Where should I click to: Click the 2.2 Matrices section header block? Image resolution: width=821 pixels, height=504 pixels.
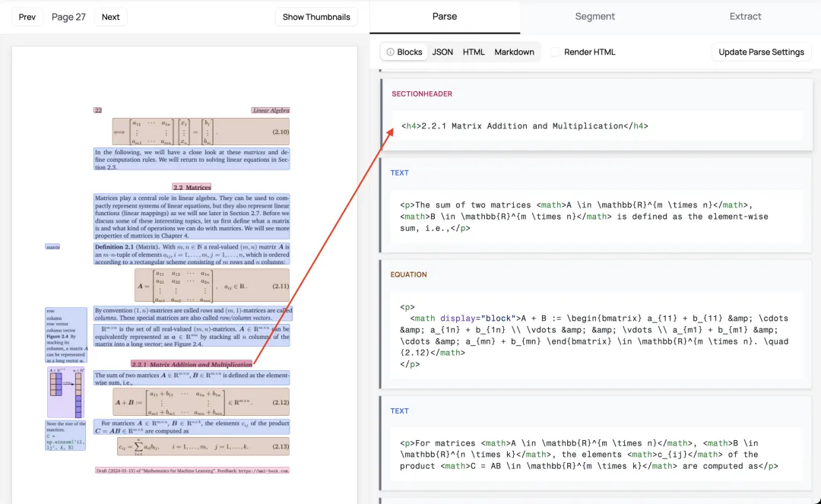click(192, 187)
